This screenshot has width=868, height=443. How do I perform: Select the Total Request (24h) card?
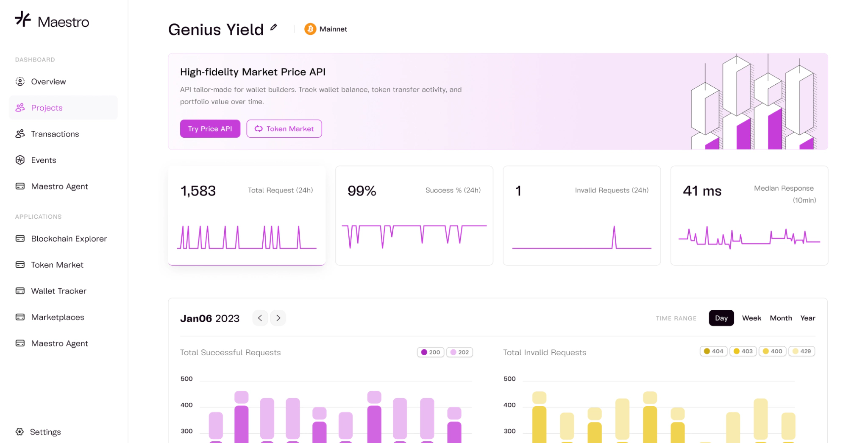pos(247,215)
